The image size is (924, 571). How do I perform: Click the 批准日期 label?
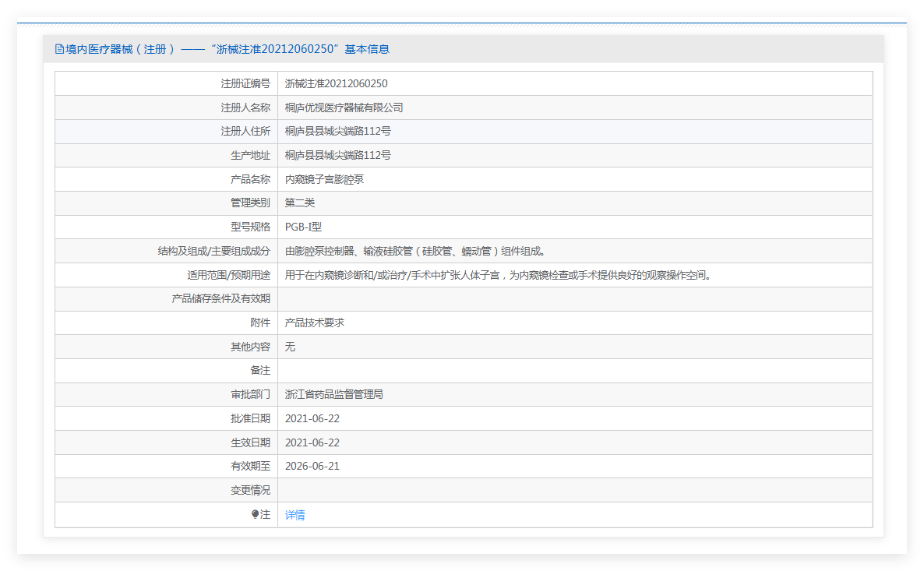250,419
